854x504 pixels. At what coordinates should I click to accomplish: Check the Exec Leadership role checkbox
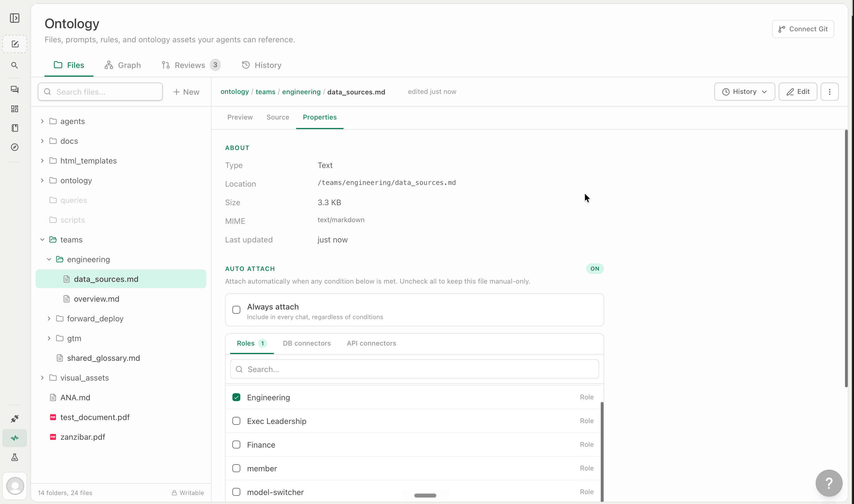(236, 421)
